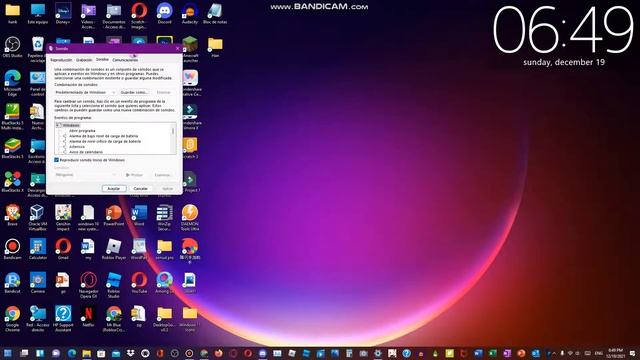
Task: Select Alarma de bajo nivel de batería event
Action: 104,136
